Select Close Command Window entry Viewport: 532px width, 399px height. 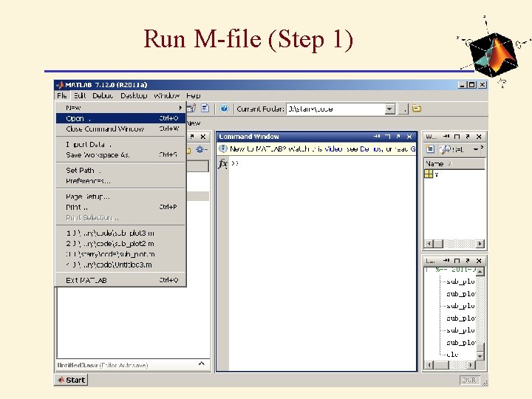point(120,129)
